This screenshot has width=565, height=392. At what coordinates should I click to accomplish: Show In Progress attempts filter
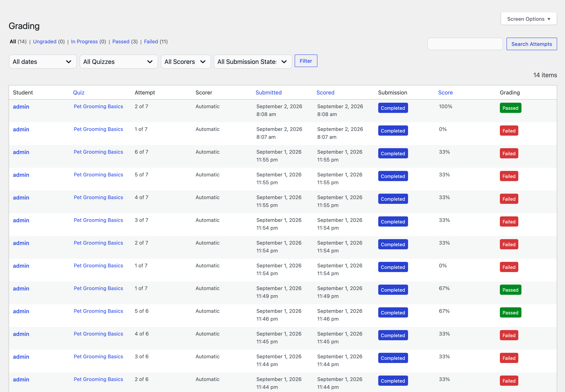tap(84, 42)
